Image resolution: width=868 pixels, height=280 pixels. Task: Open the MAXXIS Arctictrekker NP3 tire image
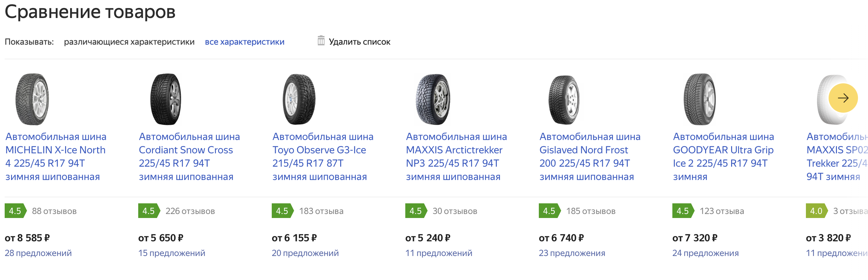coord(433,99)
